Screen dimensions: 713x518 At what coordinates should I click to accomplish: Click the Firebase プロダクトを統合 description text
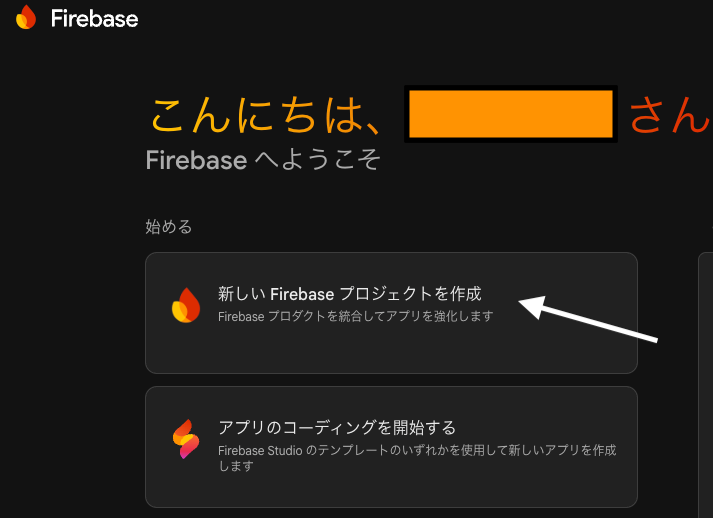click(355, 316)
